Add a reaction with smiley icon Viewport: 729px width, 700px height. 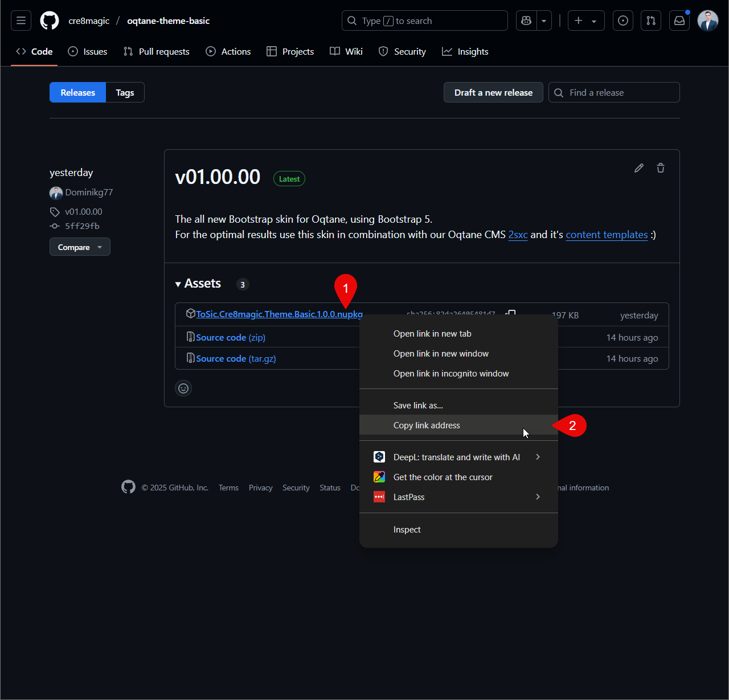pyautogui.click(x=183, y=388)
